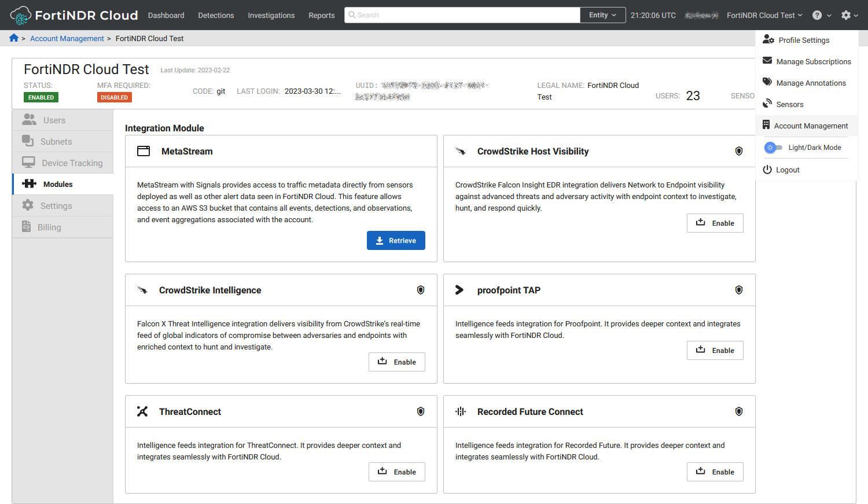Switch to the Detections page

[216, 15]
